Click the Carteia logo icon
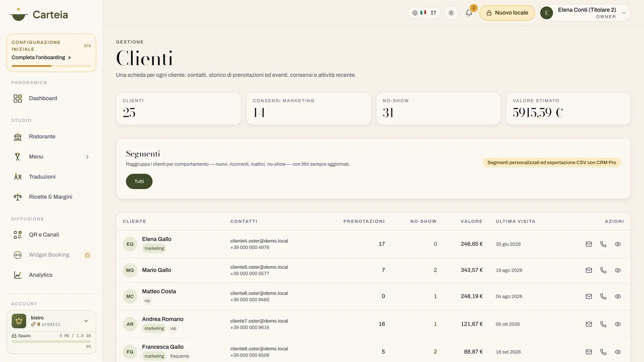 [x=19, y=15]
